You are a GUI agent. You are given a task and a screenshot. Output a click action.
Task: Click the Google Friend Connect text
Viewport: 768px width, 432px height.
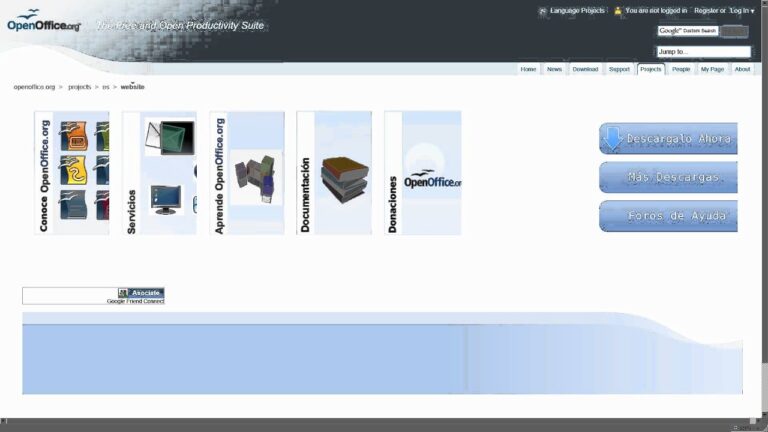pos(136,302)
